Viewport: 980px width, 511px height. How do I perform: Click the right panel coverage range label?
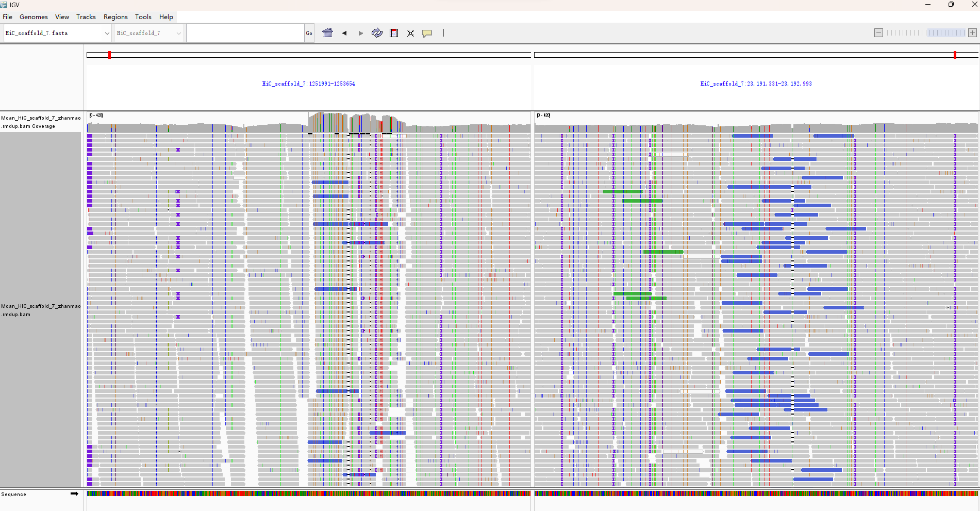pyautogui.click(x=543, y=115)
